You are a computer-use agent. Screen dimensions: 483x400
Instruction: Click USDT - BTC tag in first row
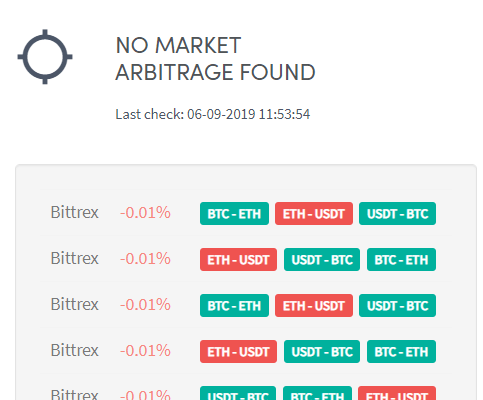tap(397, 213)
